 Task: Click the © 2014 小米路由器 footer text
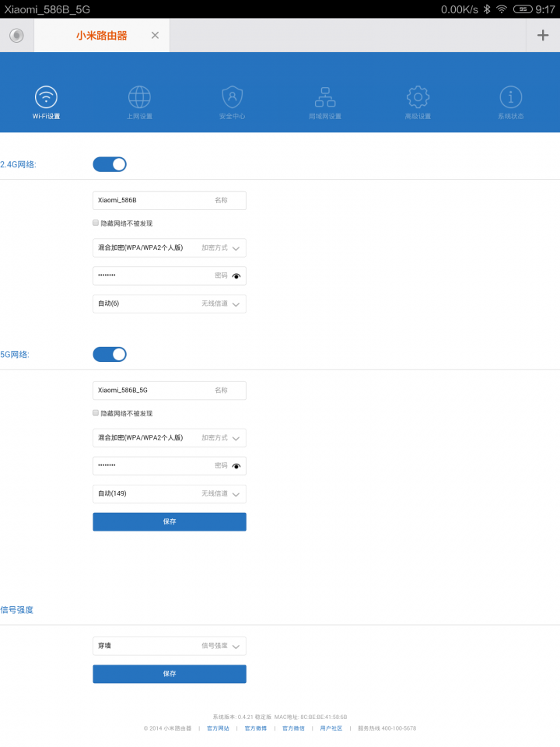(168, 728)
